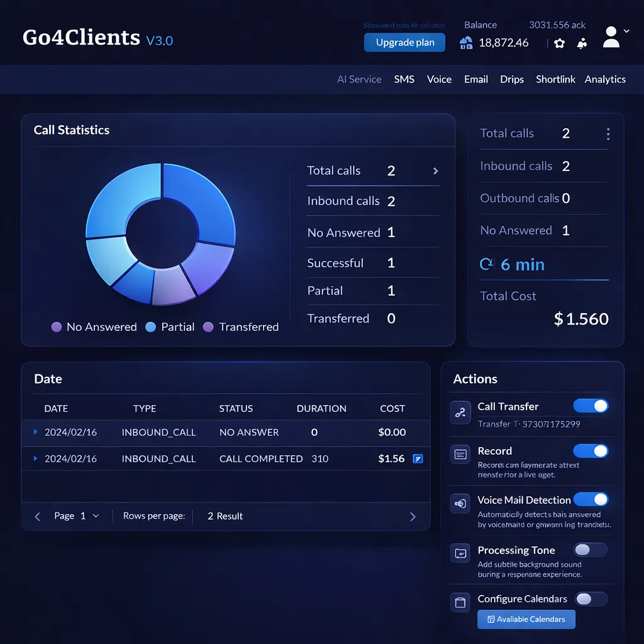
Task: Click the No Answered legend color dot
Action: click(x=56, y=327)
